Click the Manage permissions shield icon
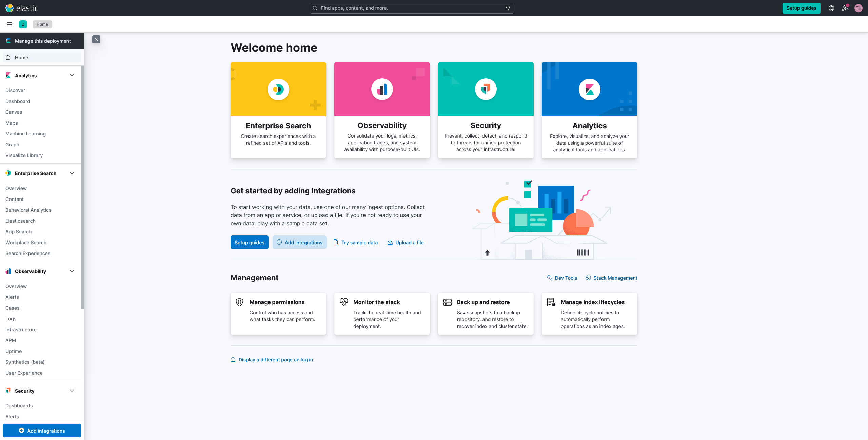The width and height of the screenshot is (868, 440). pos(240,302)
